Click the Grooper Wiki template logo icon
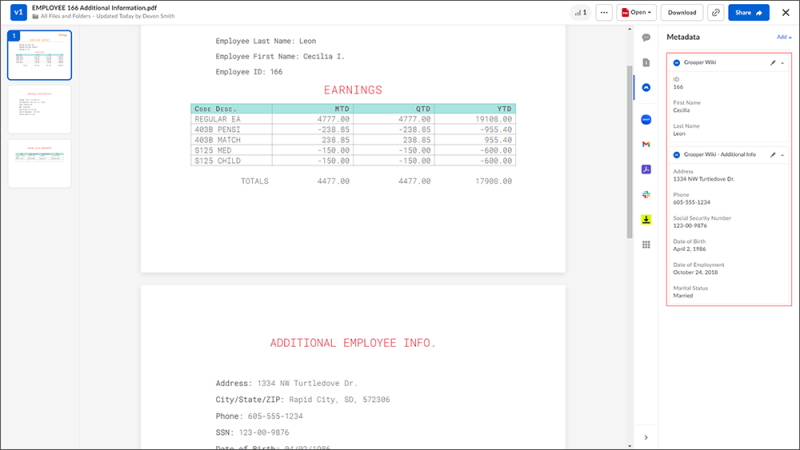This screenshot has width=800, height=450. tap(677, 63)
